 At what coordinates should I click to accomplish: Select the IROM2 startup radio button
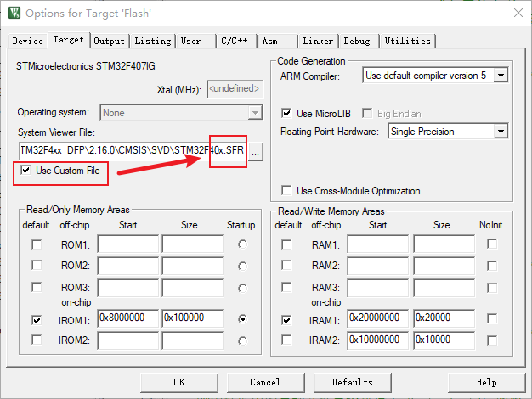point(243,340)
